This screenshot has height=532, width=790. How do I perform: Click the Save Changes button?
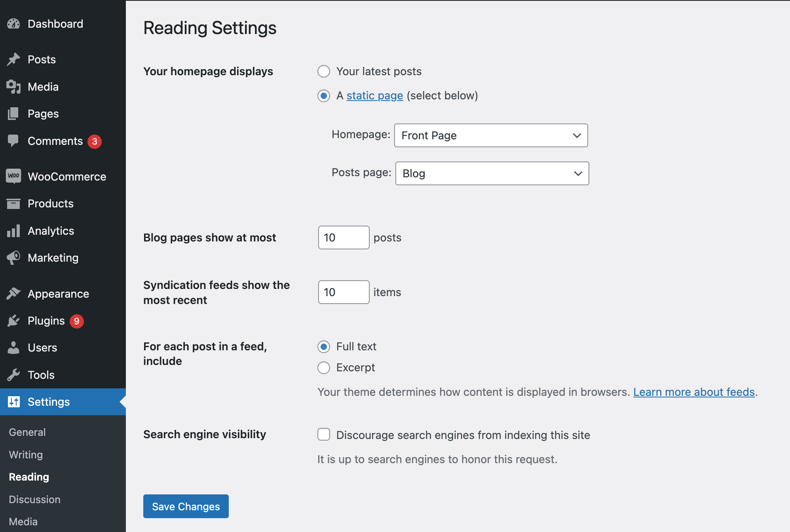coord(186,506)
